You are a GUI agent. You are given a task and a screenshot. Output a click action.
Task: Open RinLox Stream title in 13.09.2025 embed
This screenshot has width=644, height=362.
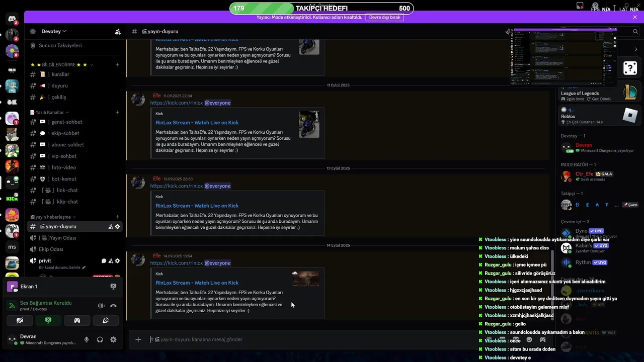coord(197,206)
